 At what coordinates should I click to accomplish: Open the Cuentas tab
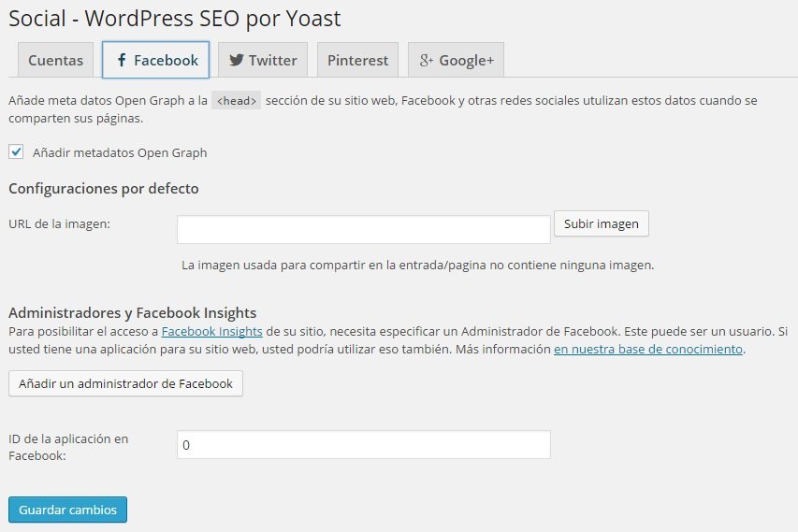55,60
